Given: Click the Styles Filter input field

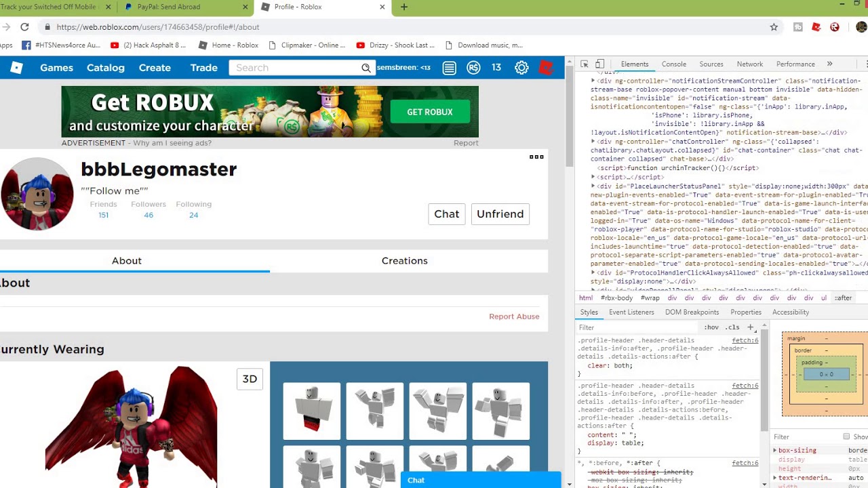Looking at the screenshot, I should pyautogui.click(x=637, y=327).
